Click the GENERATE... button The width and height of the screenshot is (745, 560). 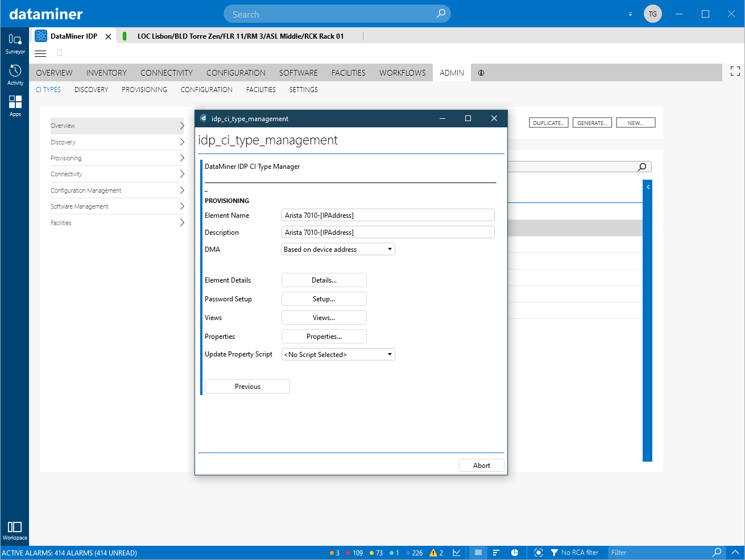tap(592, 123)
